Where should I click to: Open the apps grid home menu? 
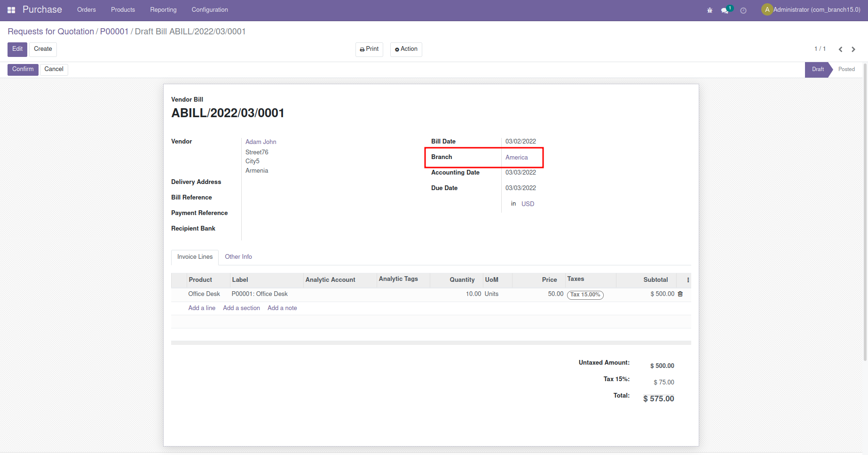pos(11,10)
